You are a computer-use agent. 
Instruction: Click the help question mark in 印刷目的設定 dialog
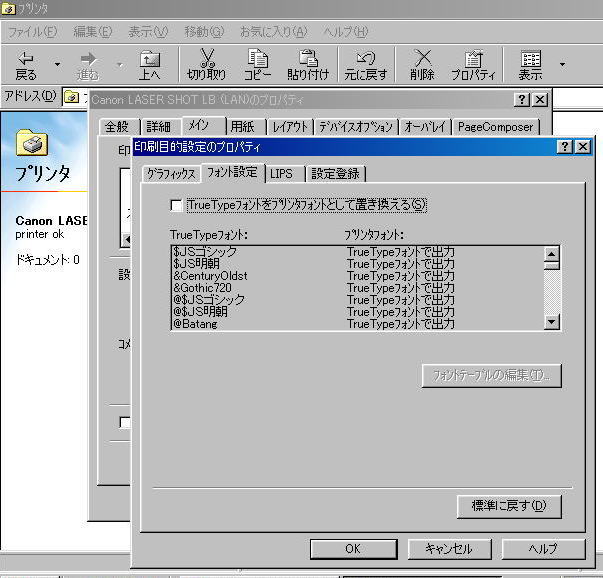pos(564,147)
